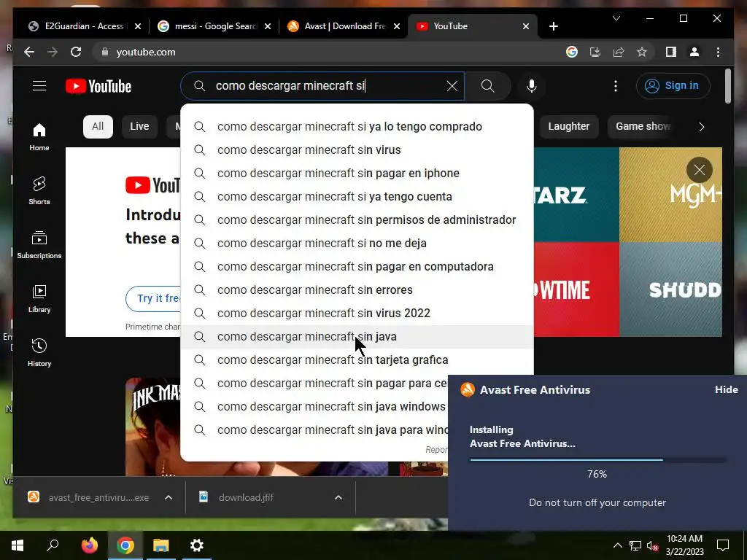747x560 pixels.
Task: Open File Explorer from the taskbar
Action: pos(160,545)
